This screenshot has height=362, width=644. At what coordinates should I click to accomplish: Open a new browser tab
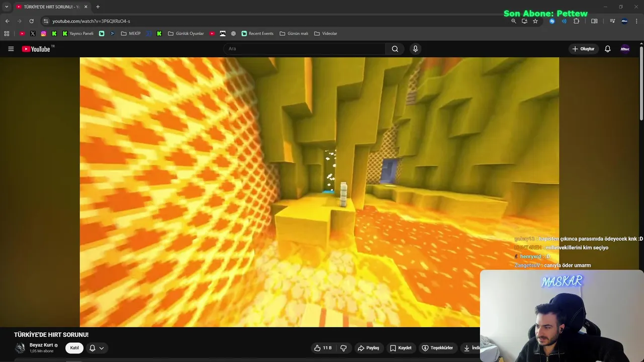[x=98, y=7]
